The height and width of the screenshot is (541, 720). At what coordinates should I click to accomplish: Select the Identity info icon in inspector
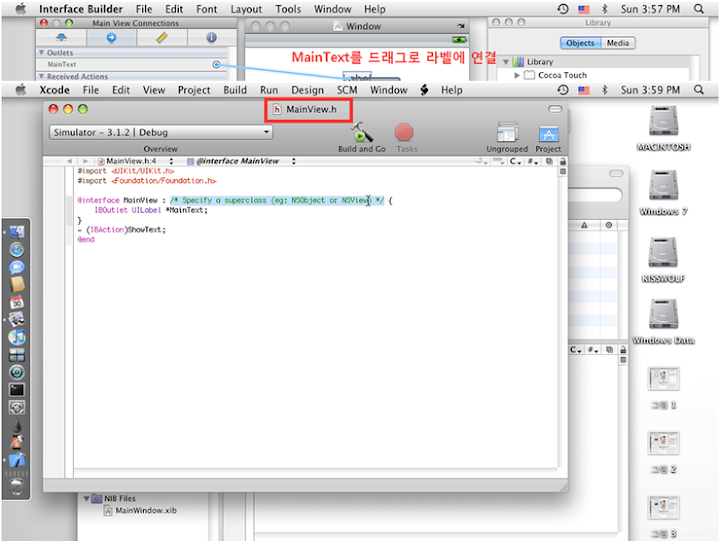click(x=211, y=38)
